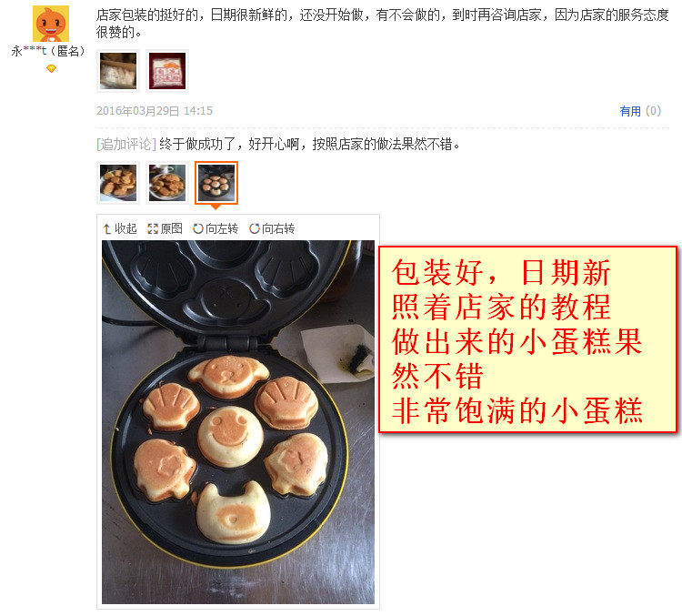Rotate photo with 向左转 icon
The height and width of the screenshot is (616, 682).
pos(198,228)
